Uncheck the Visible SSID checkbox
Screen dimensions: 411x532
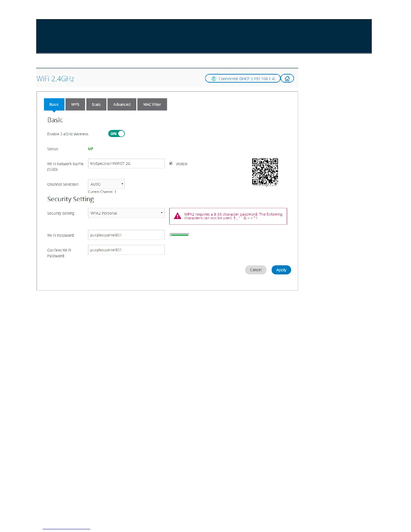pyautogui.click(x=171, y=164)
